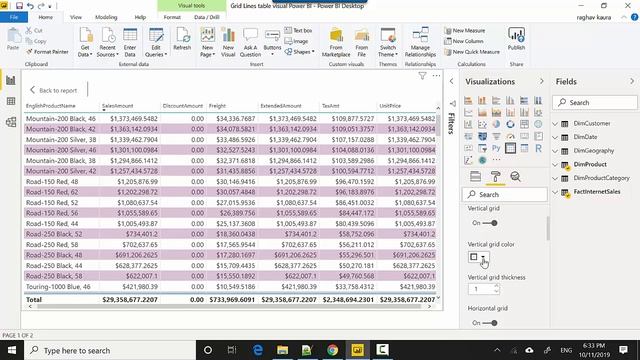Open the Analytics magnifier tab
The image size is (640, 360).
[516, 176]
